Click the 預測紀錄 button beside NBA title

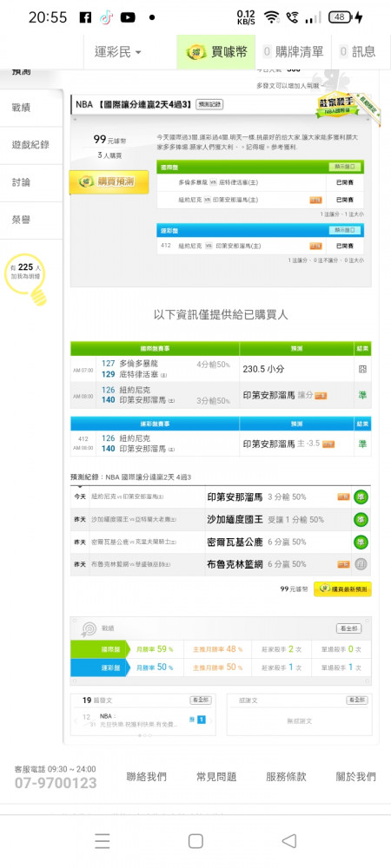[x=209, y=104]
